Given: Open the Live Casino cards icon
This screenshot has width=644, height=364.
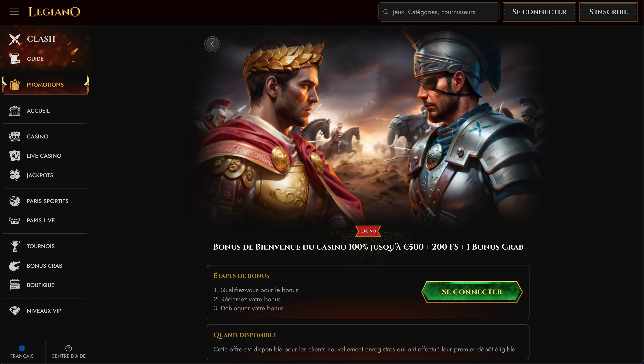Looking at the screenshot, I should [15, 156].
